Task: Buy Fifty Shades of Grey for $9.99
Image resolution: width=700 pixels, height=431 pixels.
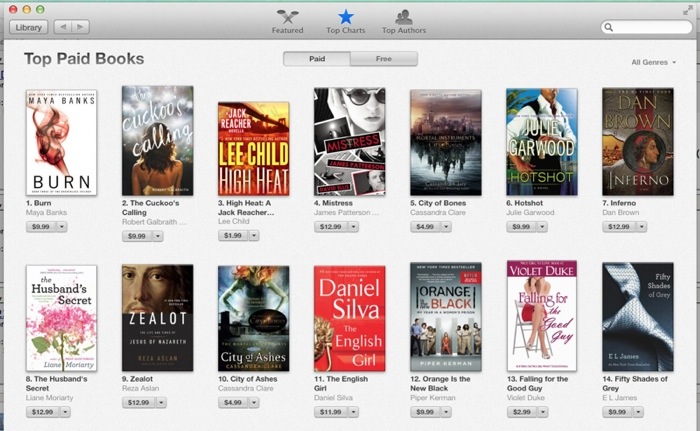Action: (x=617, y=412)
